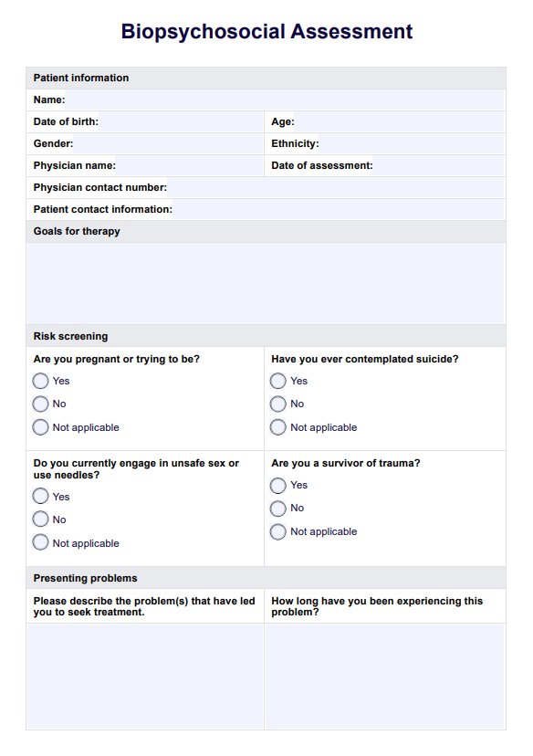533x756 pixels.
Task: Select No for survivor of trauma
Action: 278,509
